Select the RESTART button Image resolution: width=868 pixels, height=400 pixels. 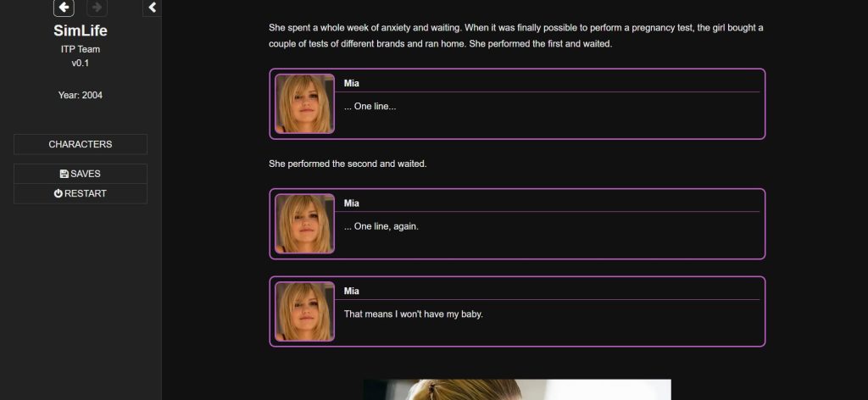click(x=81, y=193)
